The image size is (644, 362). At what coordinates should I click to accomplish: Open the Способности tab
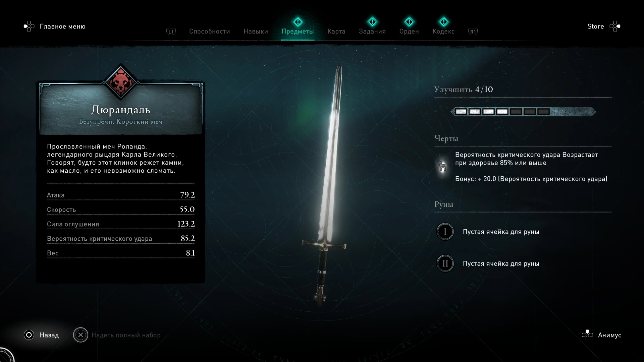coord(210,32)
